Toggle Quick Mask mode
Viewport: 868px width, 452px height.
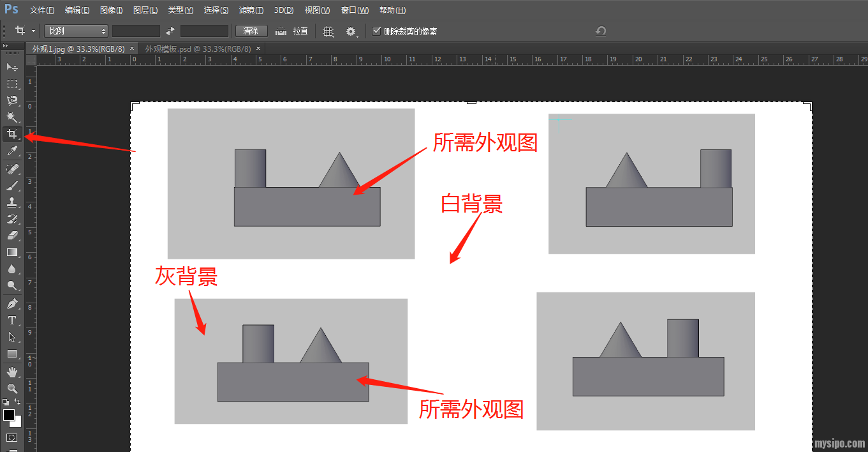(x=11, y=437)
